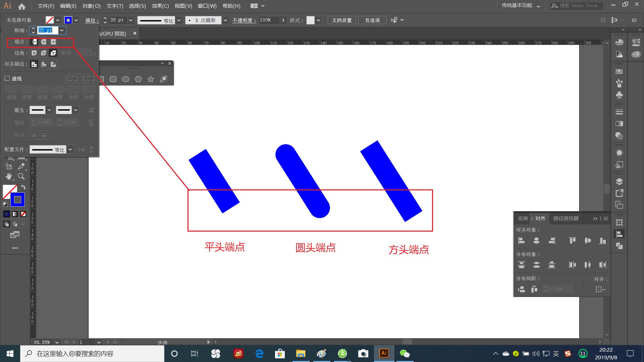Select the projecting square cap option
Screen dimensions: 644x362
53,42
